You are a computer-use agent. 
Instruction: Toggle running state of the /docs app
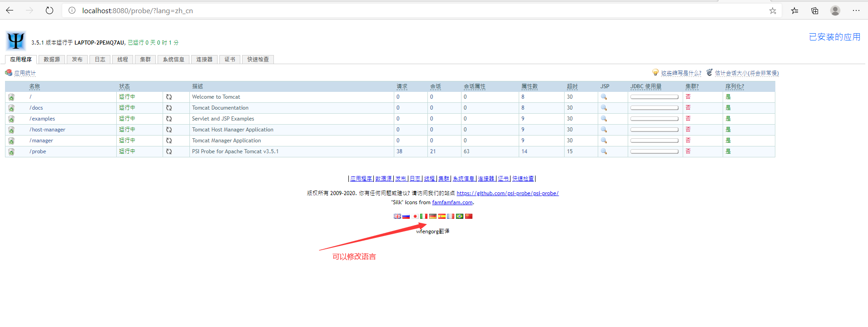click(x=127, y=108)
